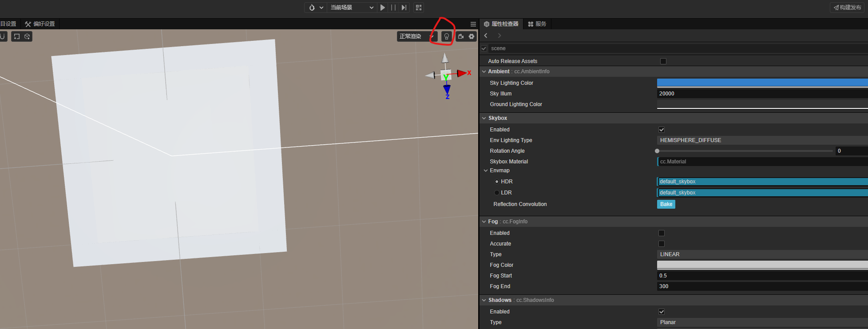Uncheck the Skybox Enabled checkbox
868x329 pixels.
tap(662, 130)
